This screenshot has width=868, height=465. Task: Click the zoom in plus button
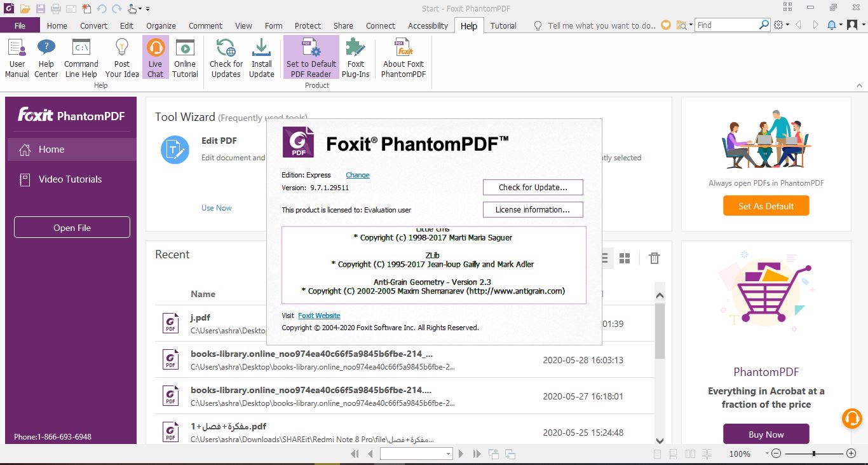click(x=851, y=454)
